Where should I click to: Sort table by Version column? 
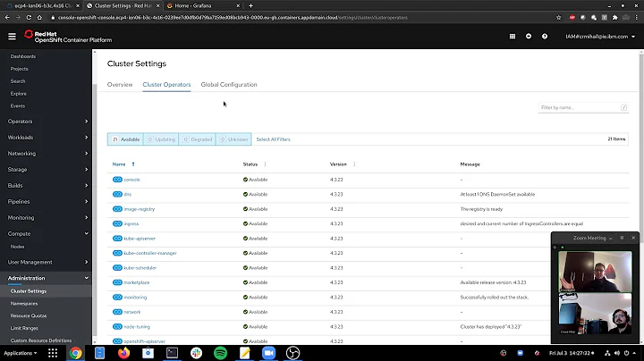pyautogui.click(x=338, y=164)
